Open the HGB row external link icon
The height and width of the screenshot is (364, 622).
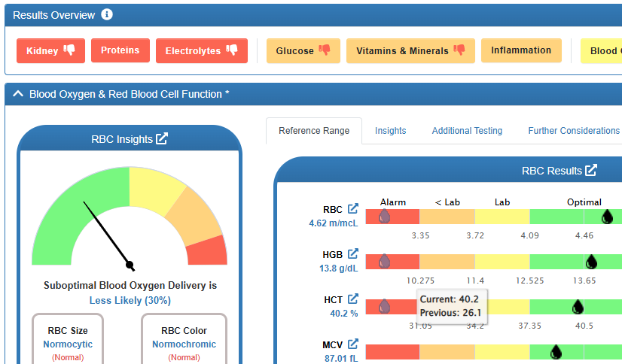pyautogui.click(x=353, y=253)
